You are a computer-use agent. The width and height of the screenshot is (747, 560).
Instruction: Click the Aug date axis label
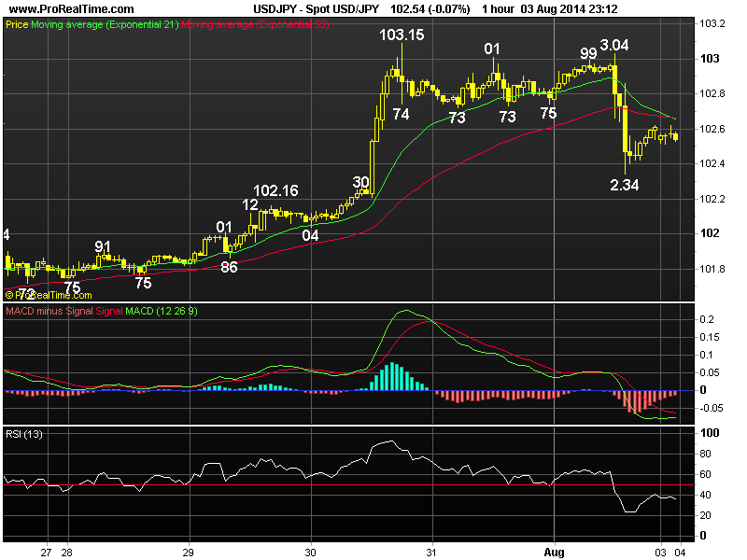[x=554, y=553]
